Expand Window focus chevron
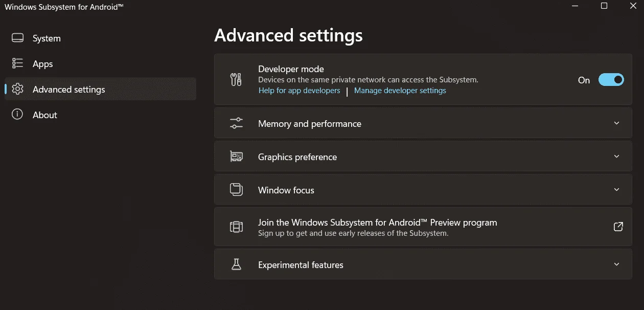Image resolution: width=644 pixels, height=310 pixels. pos(616,190)
